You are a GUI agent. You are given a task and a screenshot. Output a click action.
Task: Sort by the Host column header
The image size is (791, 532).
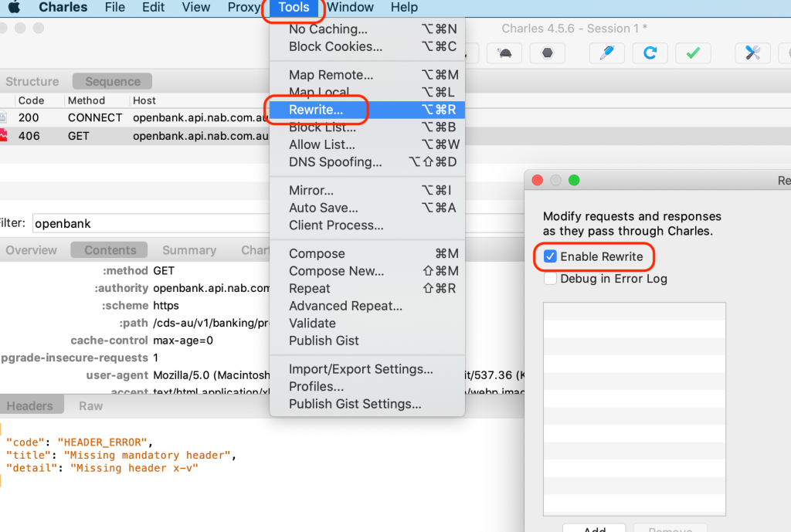[144, 100]
